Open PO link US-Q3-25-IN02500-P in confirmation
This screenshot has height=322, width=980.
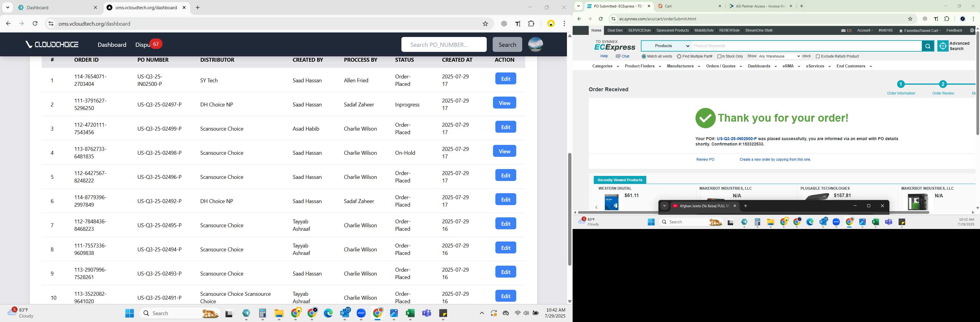[x=736, y=139]
